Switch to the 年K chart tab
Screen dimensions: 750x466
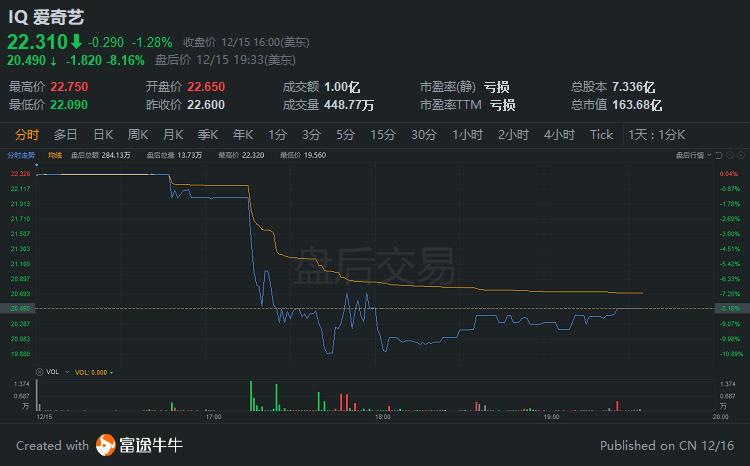[x=243, y=135]
